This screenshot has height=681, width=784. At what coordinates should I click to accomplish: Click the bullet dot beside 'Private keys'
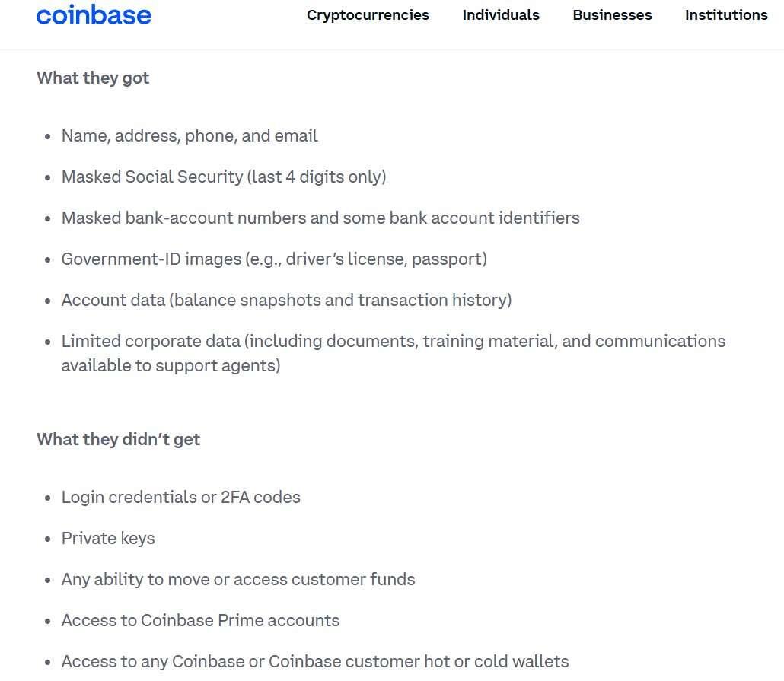coord(47,539)
